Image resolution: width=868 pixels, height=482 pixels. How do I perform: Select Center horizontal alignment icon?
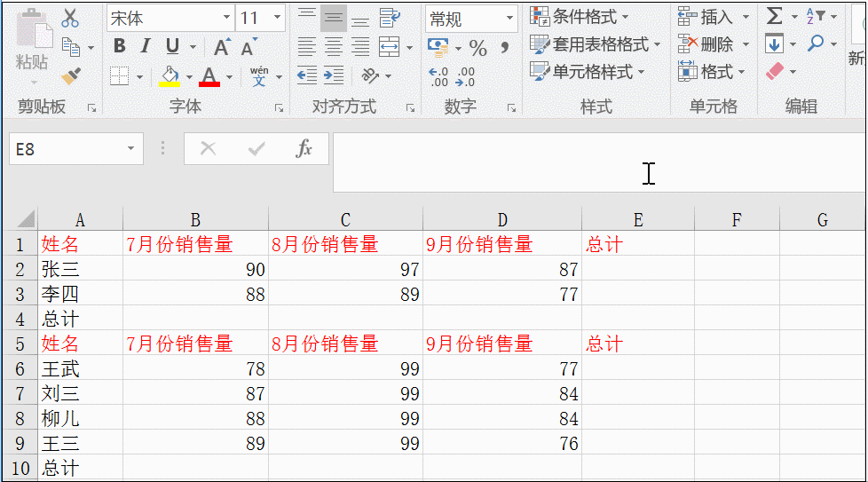[x=333, y=47]
